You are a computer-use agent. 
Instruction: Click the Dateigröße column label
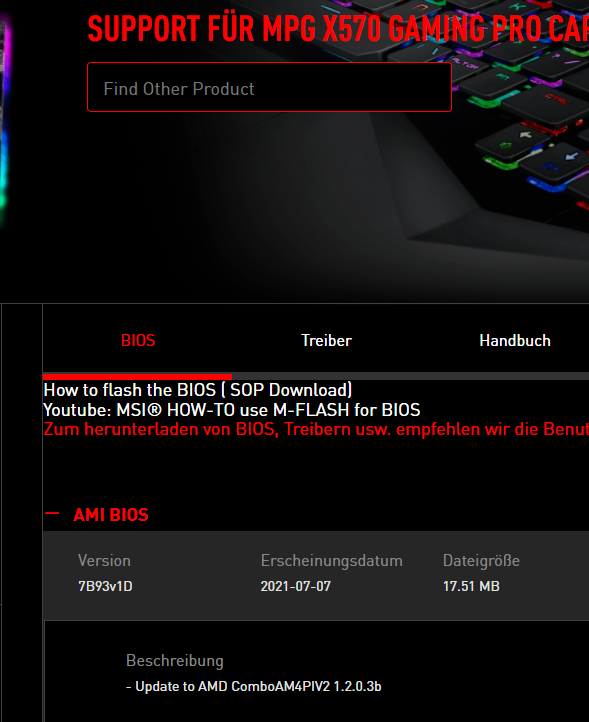tap(481, 560)
